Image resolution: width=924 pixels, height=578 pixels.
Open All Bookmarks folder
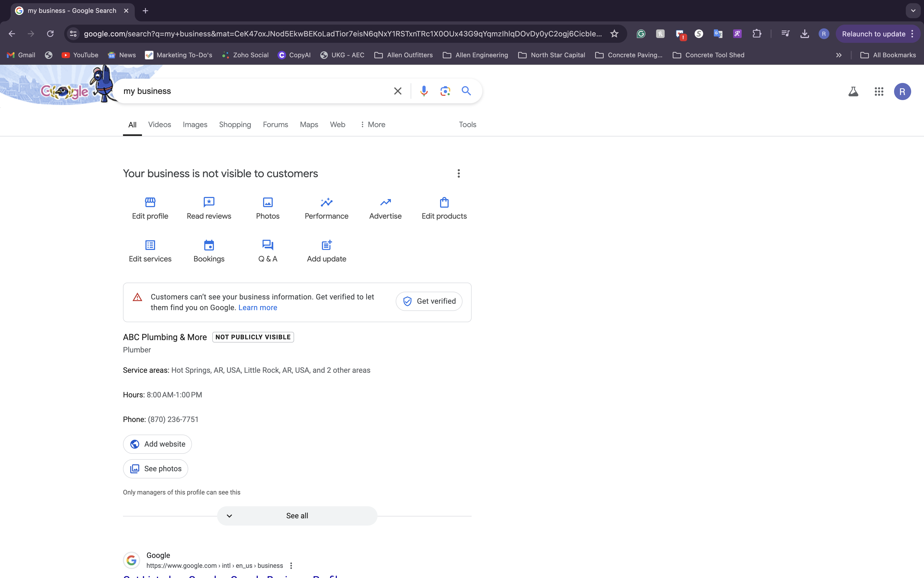coord(888,55)
